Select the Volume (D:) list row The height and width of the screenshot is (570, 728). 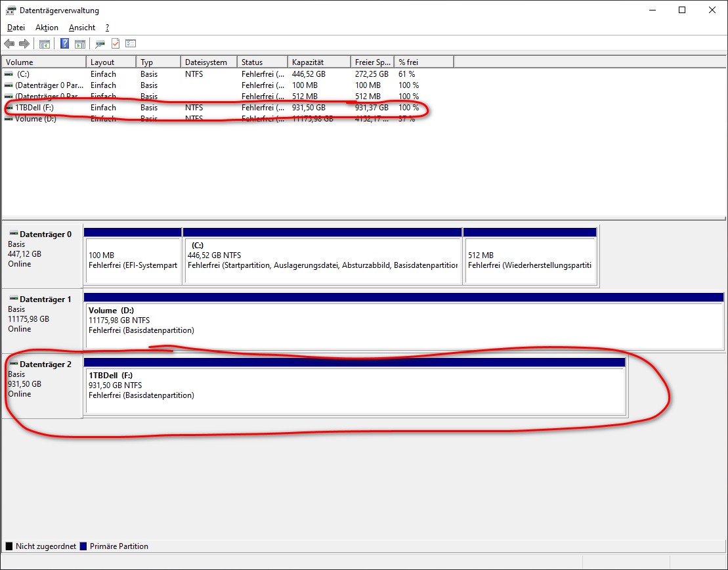tap(228, 119)
